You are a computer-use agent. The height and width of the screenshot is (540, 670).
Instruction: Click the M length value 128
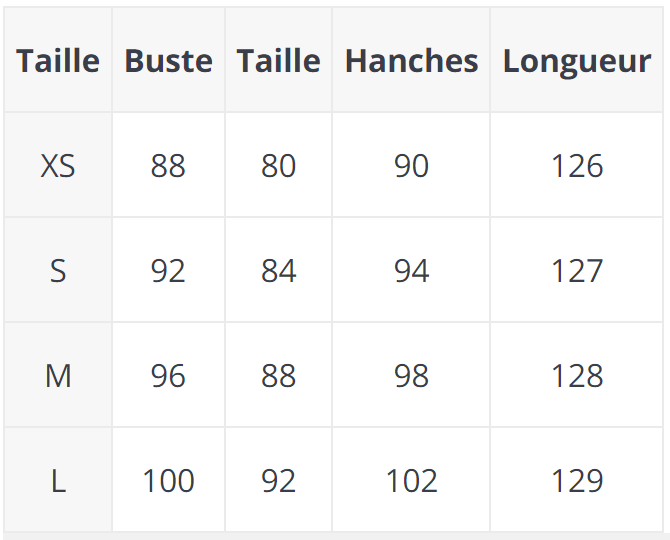click(577, 376)
